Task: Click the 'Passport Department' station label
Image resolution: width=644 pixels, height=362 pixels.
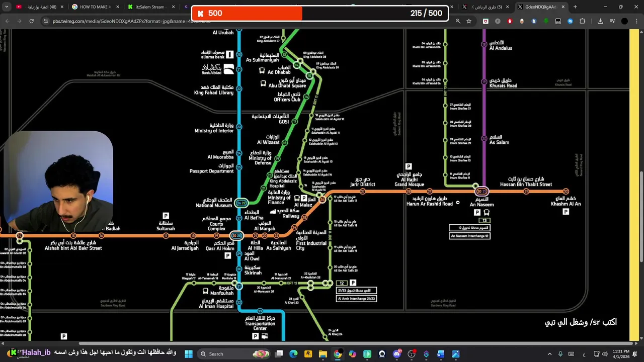Action: pyautogui.click(x=211, y=168)
